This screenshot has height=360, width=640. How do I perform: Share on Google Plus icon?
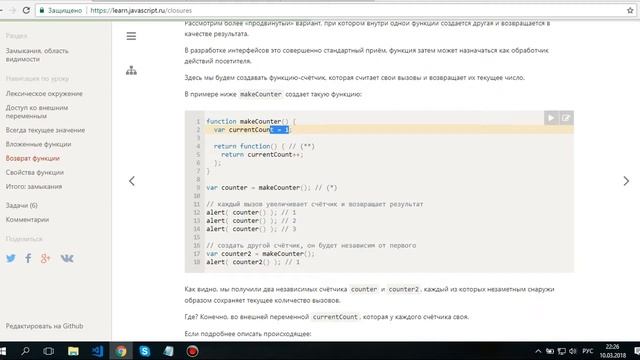(x=46, y=258)
